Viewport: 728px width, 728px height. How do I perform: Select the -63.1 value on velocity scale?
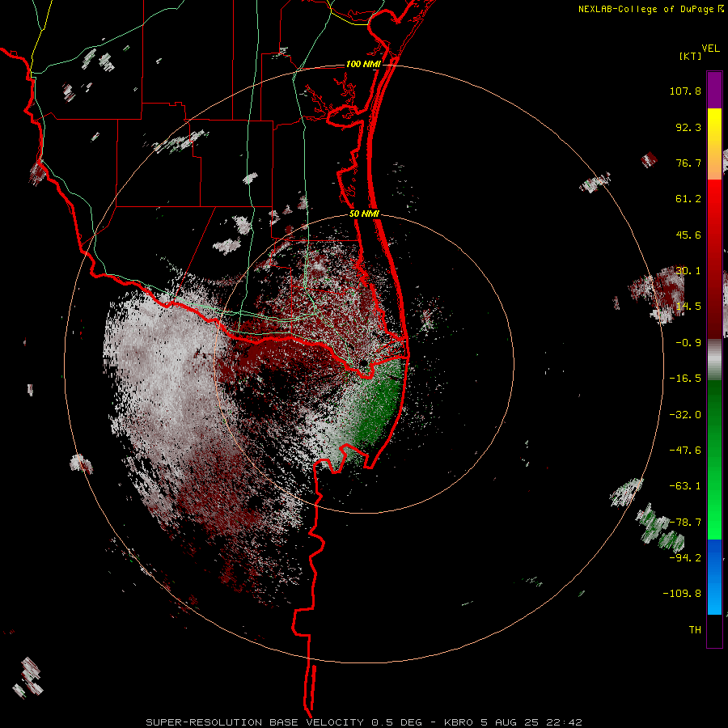tap(685, 486)
